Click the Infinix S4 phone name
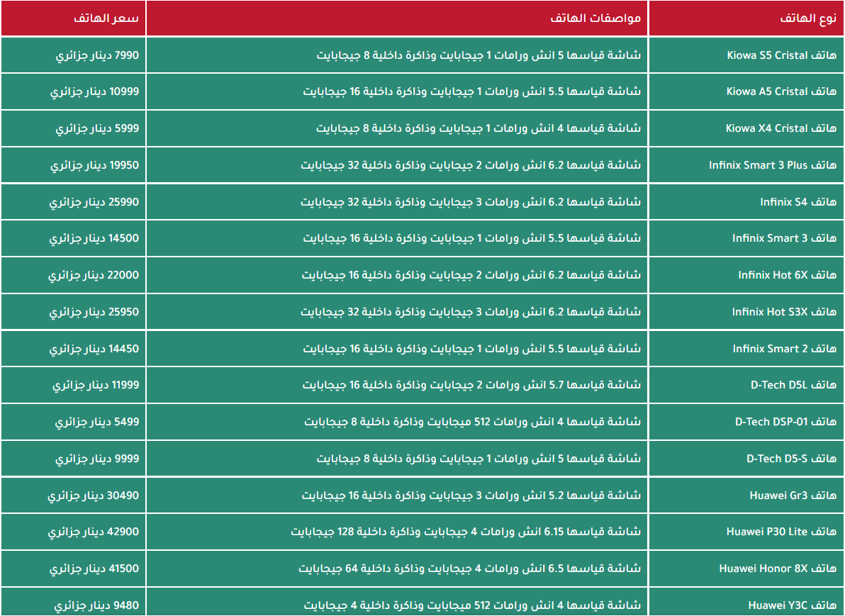845x616 pixels. pos(746,201)
